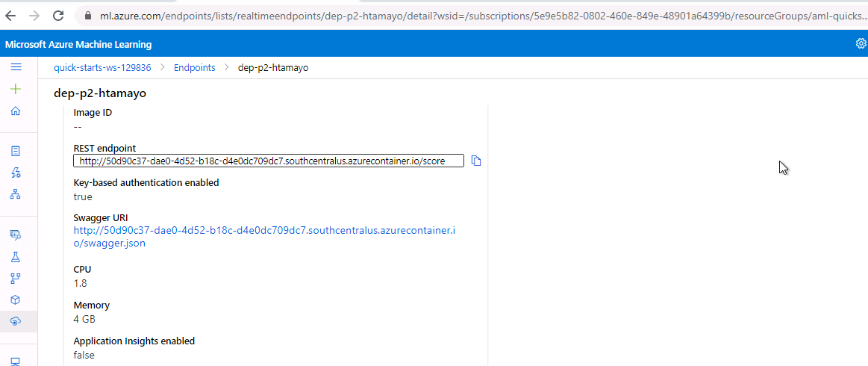Navigate to Endpoints breadcrumb
The image size is (868, 366).
tap(194, 67)
